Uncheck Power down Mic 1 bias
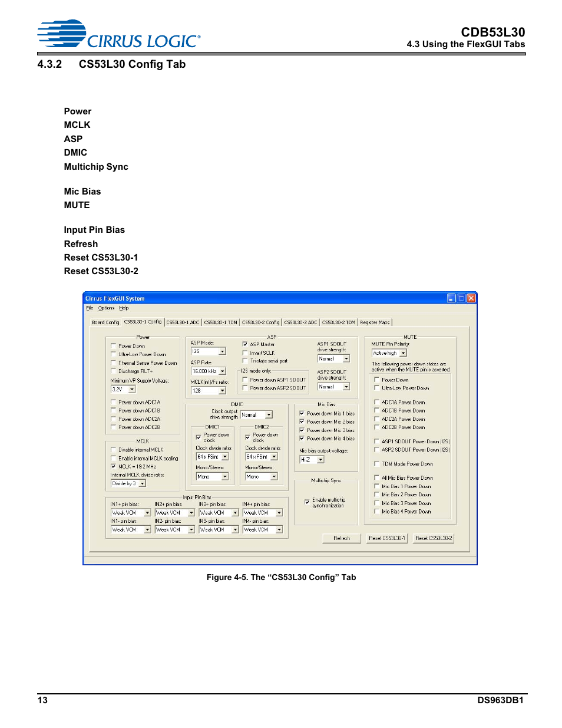The image size is (562, 728). pyautogui.click(x=302, y=413)
